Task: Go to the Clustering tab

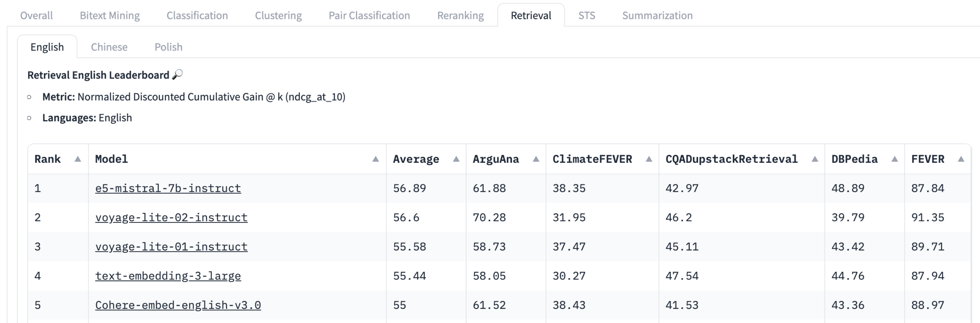Action: point(278,16)
